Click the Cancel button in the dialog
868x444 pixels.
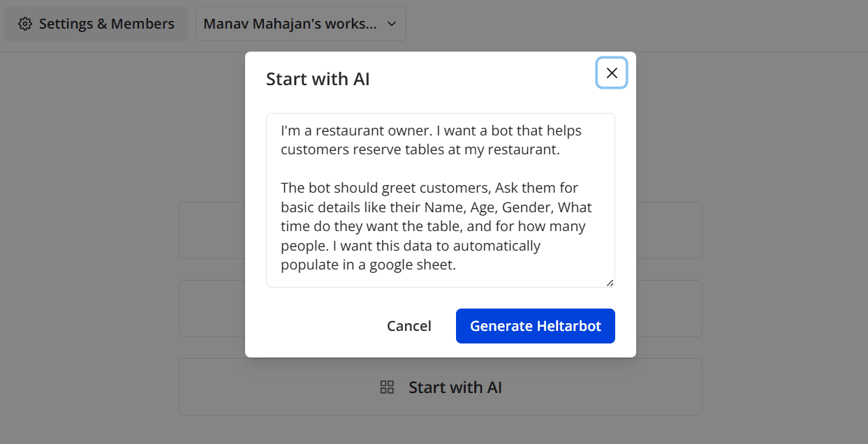coord(409,326)
